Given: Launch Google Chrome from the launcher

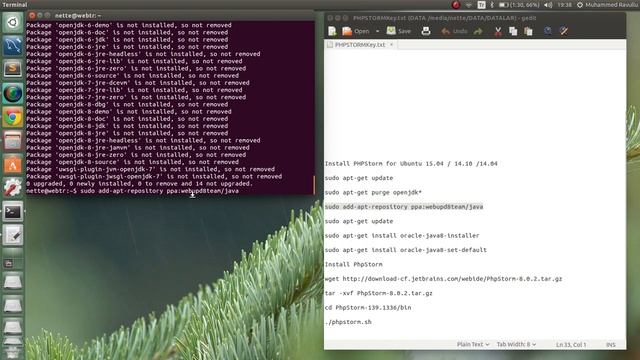Looking at the screenshot, I should click(13, 117).
